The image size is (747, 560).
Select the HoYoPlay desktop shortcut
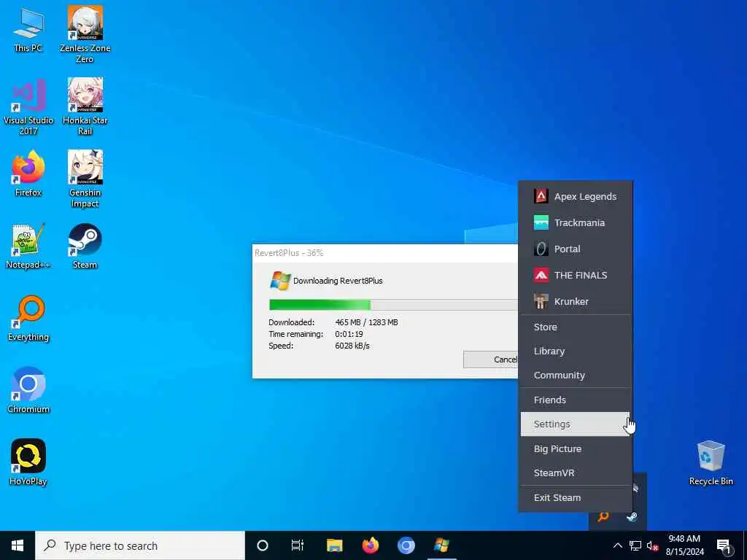point(28,462)
